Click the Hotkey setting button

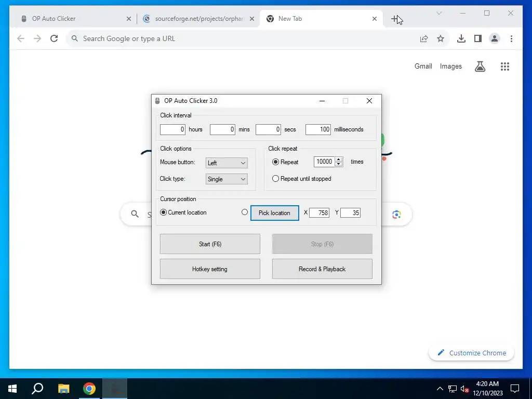click(x=210, y=269)
